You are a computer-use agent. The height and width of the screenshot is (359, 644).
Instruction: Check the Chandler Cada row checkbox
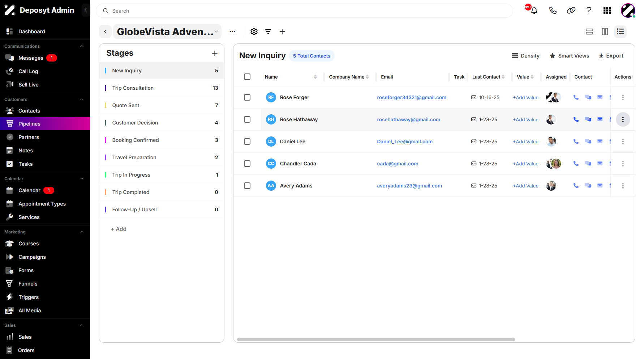[247, 164]
